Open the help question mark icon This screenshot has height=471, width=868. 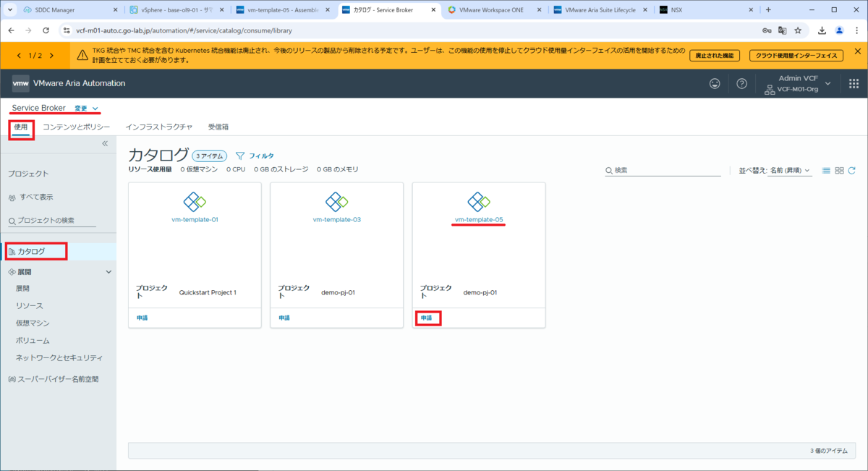click(x=741, y=83)
